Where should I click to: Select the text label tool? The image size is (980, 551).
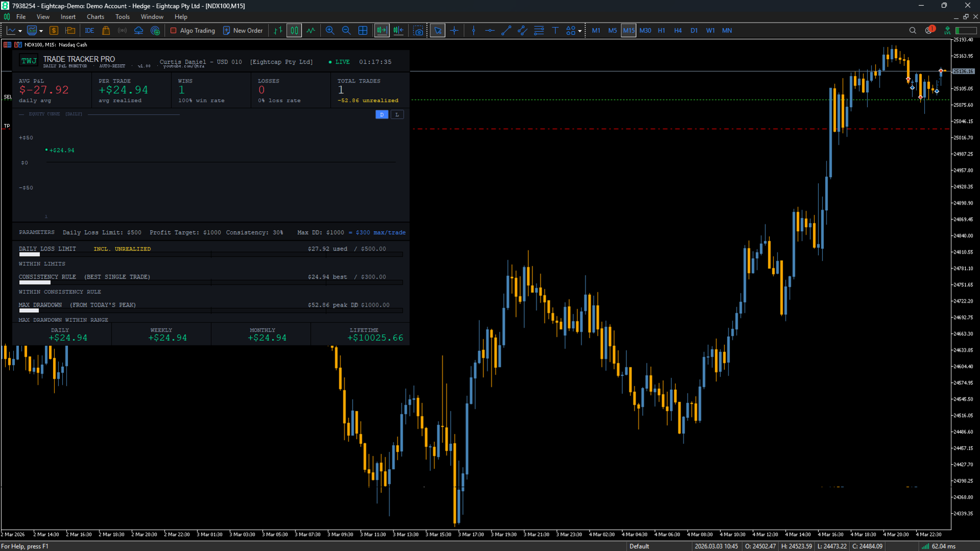click(555, 31)
